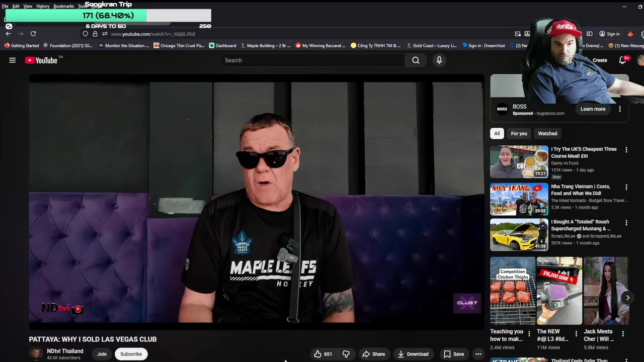Subscribe to NDtvi Thailand
The image size is (644, 362).
[131, 354]
